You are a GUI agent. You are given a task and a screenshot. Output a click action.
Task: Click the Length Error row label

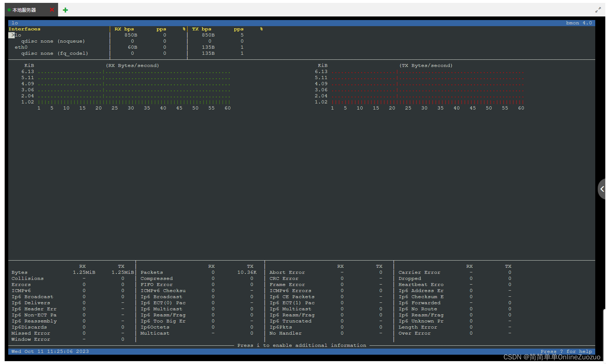(x=418, y=327)
